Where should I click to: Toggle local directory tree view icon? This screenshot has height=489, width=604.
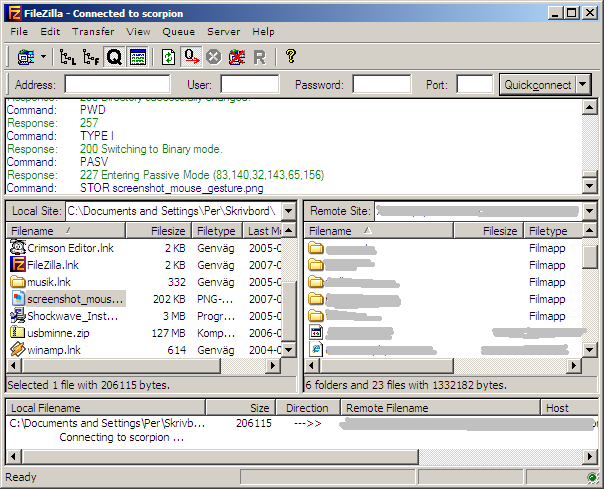click(x=67, y=57)
